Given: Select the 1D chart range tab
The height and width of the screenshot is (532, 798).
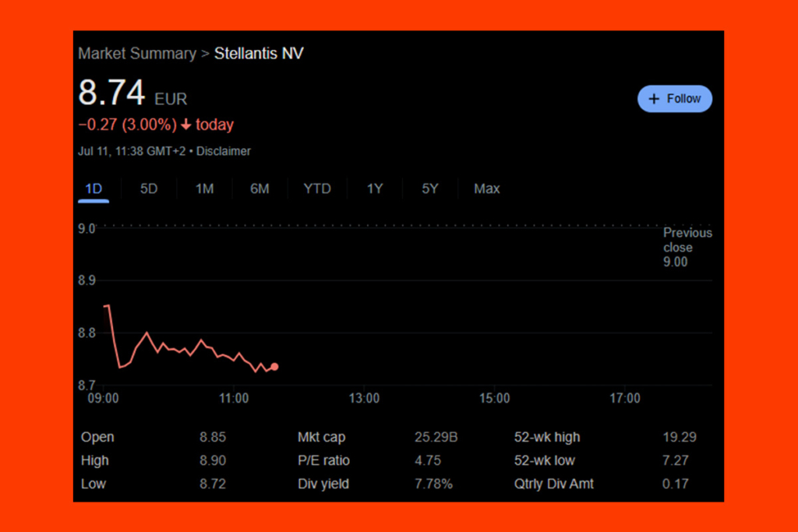Looking at the screenshot, I should pyautogui.click(x=93, y=188).
